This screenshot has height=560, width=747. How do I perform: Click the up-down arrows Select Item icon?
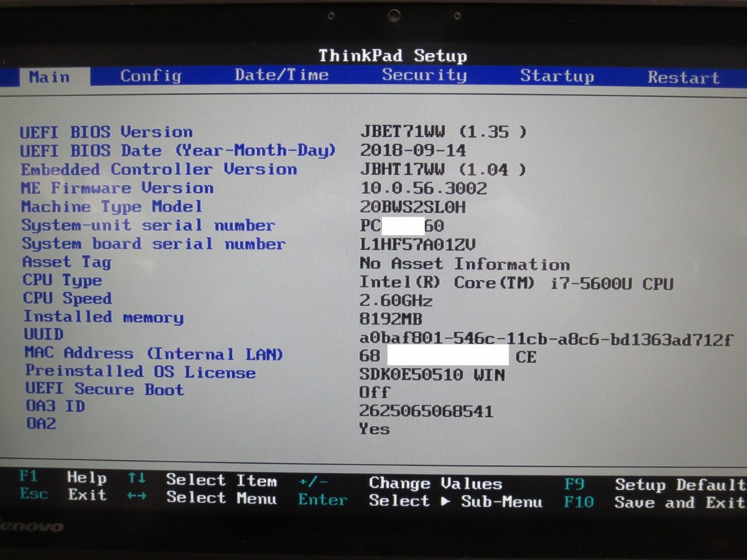pyautogui.click(x=136, y=478)
